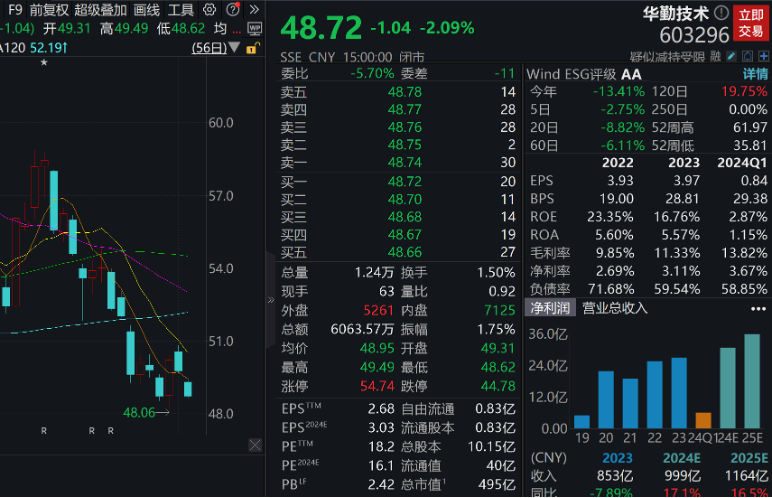This screenshot has height=498, width=772.
Task: Open 画线 drawing tools
Action: (147, 9)
